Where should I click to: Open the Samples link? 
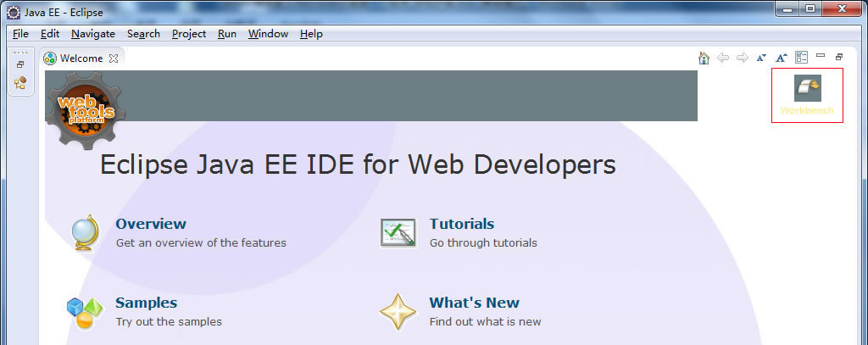pos(146,303)
